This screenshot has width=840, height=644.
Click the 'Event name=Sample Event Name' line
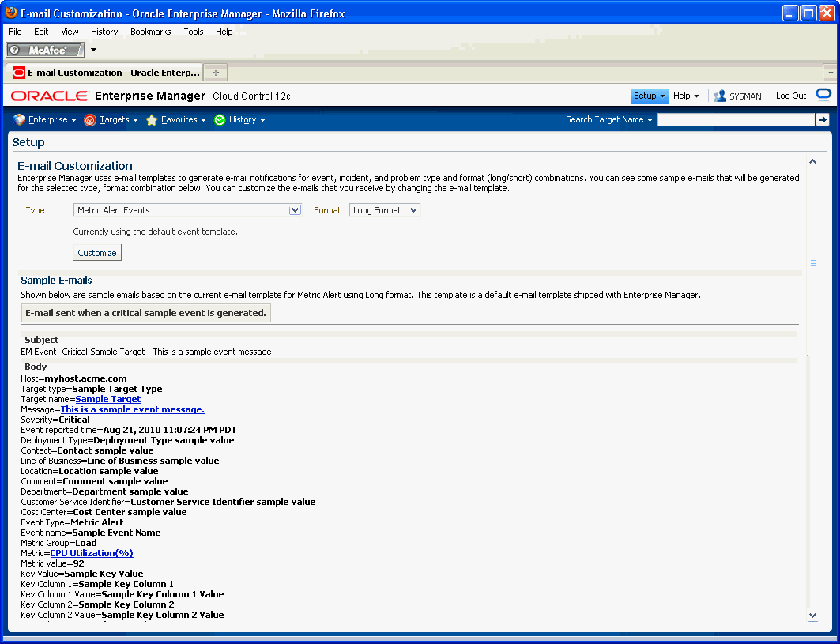click(x=91, y=533)
